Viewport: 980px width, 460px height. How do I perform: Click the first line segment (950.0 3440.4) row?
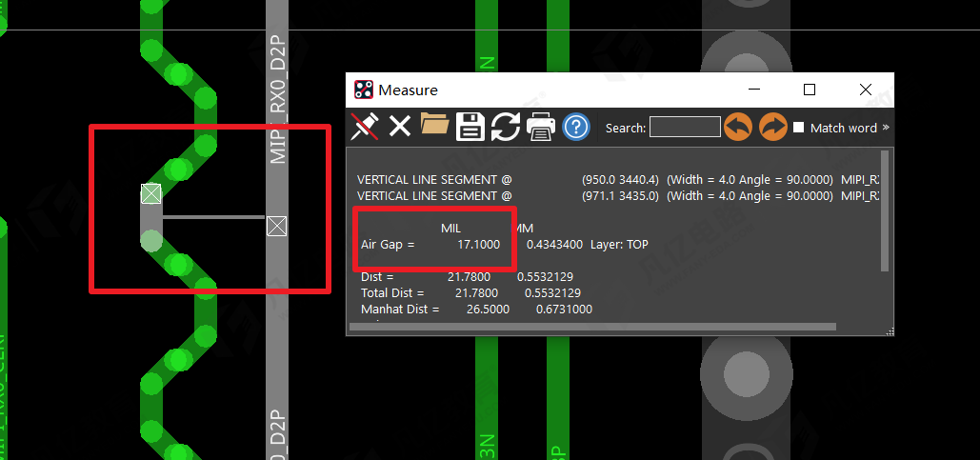click(x=617, y=179)
